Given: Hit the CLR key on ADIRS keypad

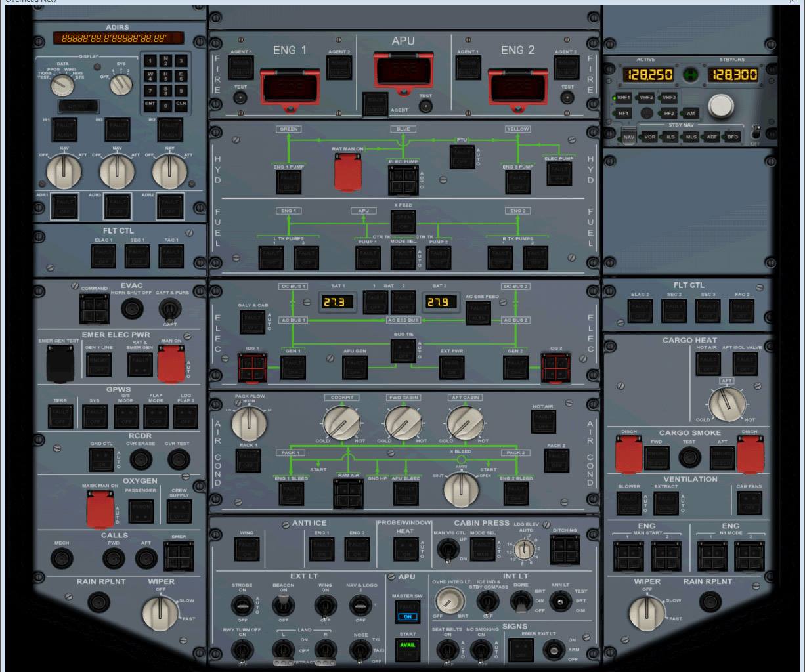Looking at the screenshot, I should pyautogui.click(x=181, y=104).
